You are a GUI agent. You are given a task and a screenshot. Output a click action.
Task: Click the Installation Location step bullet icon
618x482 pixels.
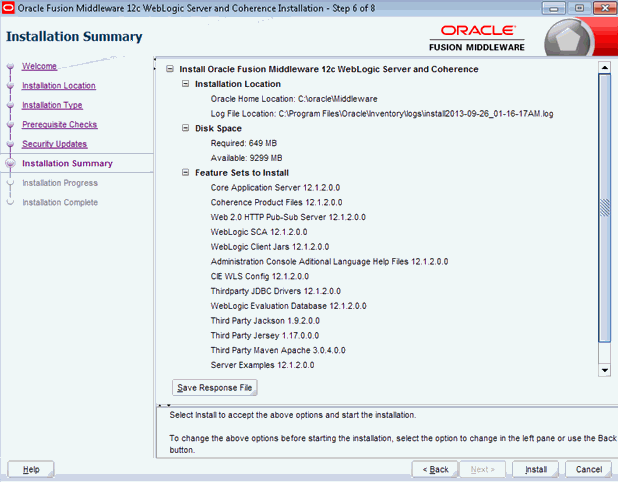pos(11,86)
